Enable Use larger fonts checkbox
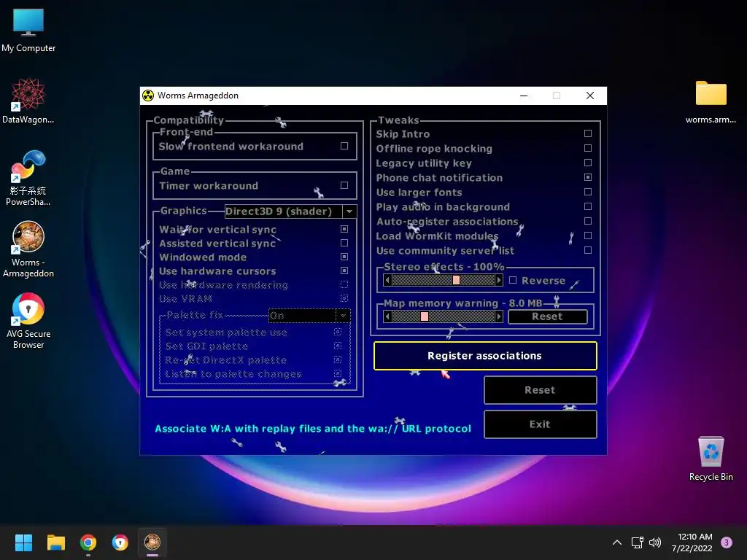The width and height of the screenshot is (747, 560). coord(588,192)
